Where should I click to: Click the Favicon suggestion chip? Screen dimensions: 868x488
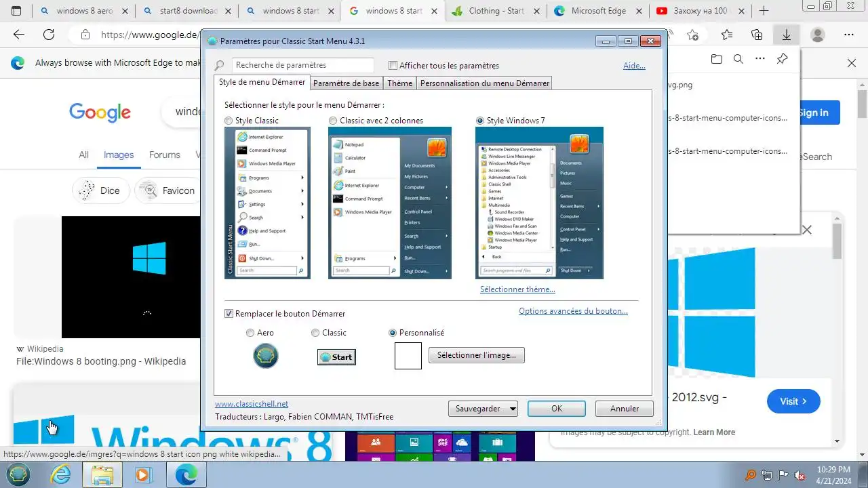(167, 190)
